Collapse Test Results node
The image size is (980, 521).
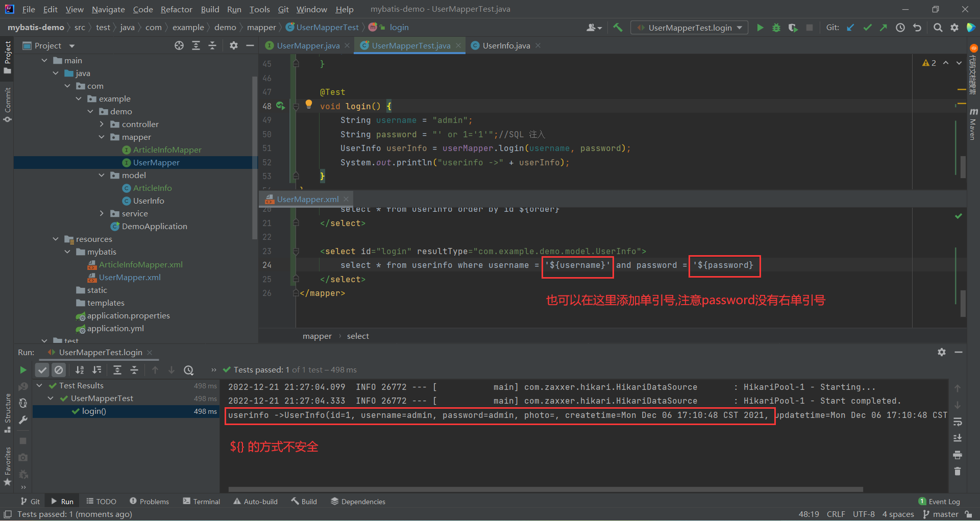click(x=39, y=386)
